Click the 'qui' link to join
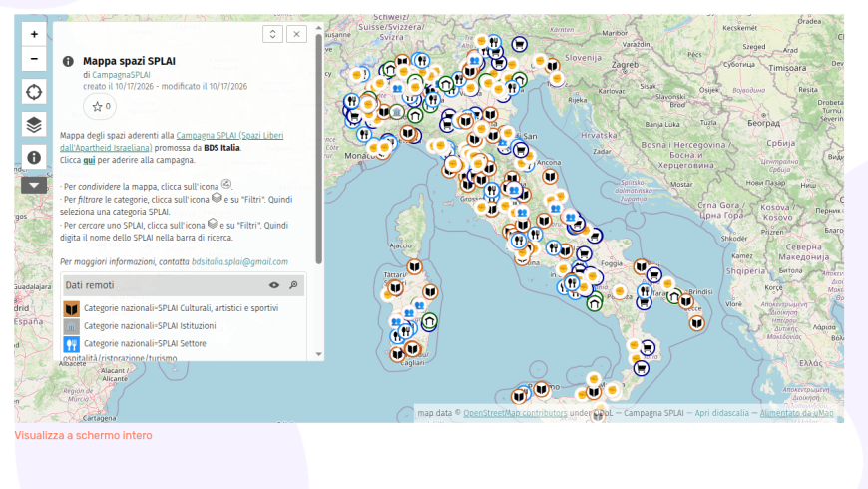The width and height of the screenshot is (868, 489). [x=89, y=160]
